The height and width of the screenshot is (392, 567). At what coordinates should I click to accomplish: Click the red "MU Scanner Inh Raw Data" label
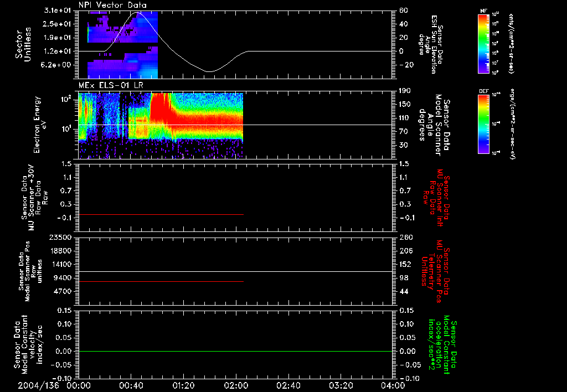[437, 198]
